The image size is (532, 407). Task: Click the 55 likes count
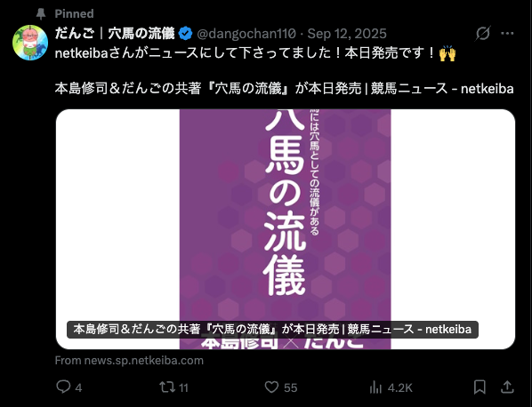290,387
